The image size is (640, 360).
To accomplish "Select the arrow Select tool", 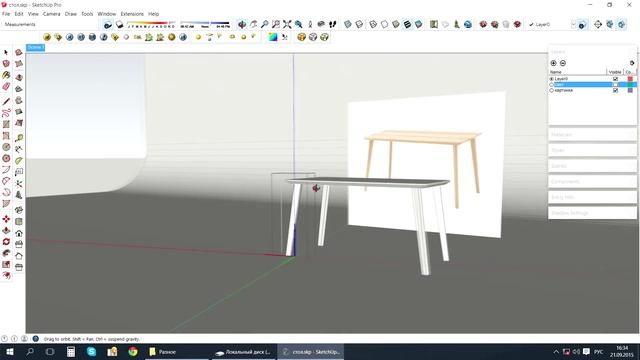I will [x=6, y=52].
